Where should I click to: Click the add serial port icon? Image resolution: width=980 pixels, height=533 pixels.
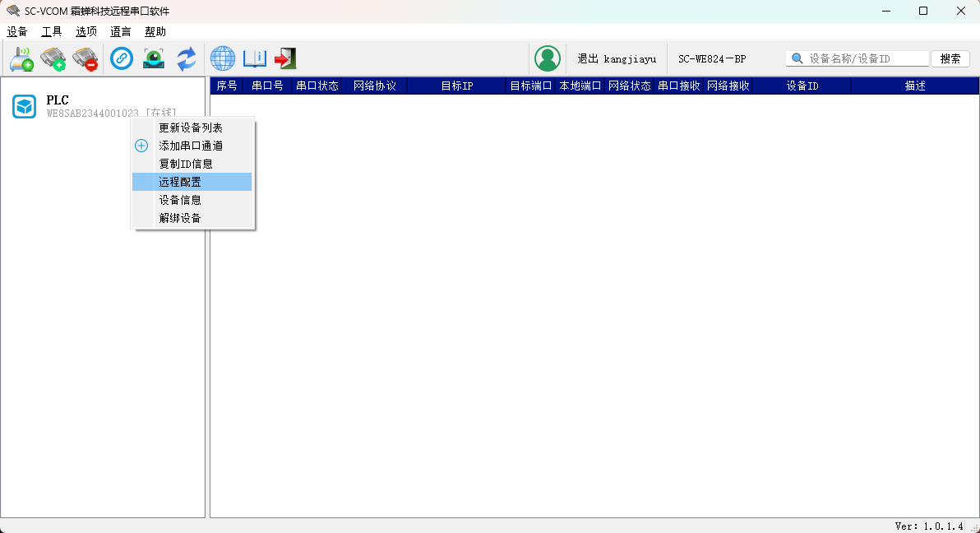53,58
